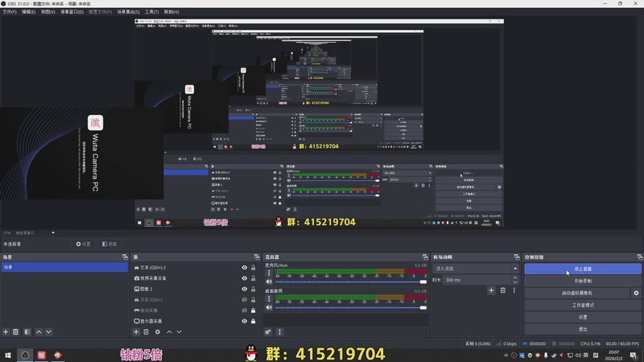Open the 淡入淡出 transition dropdown

[x=475, y=269]
